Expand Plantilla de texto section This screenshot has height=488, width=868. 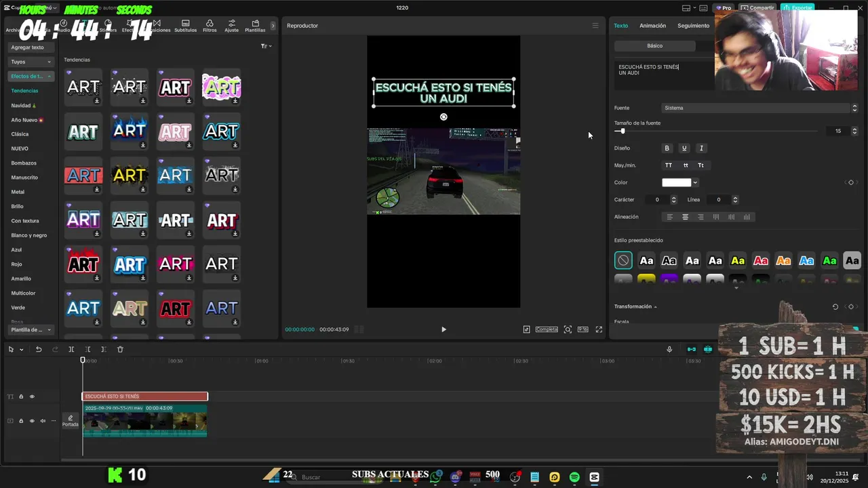click(x=32, y=329)
